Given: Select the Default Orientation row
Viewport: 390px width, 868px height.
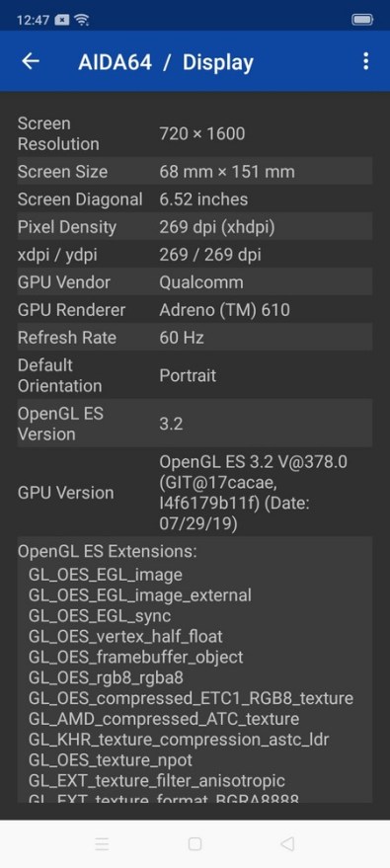Looking at the screenshot, I should click(195, 375).
